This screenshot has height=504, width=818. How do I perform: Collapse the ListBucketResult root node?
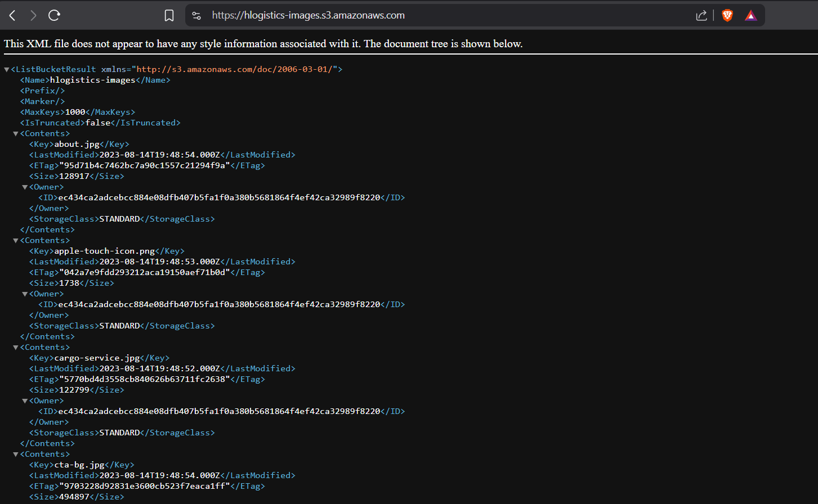point(7,70)
